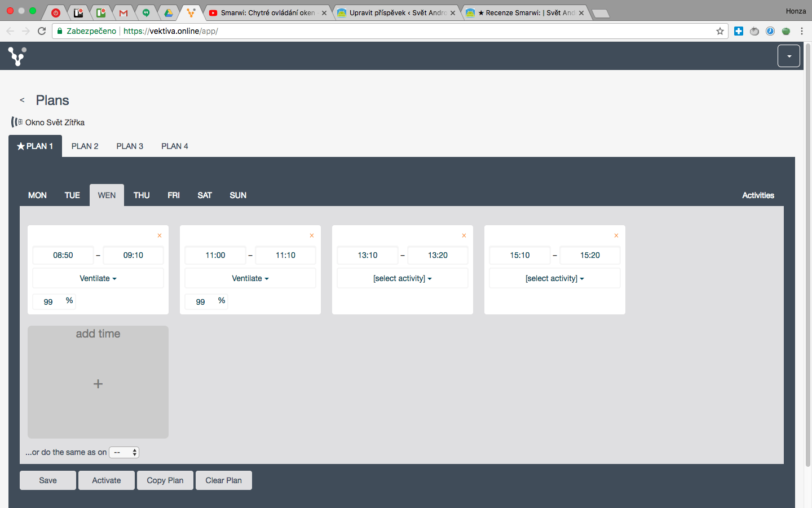The height and width of the screenshot is (508, 812).
Task: Go back using the arrow beside Plans
Action: click(22, 100)
